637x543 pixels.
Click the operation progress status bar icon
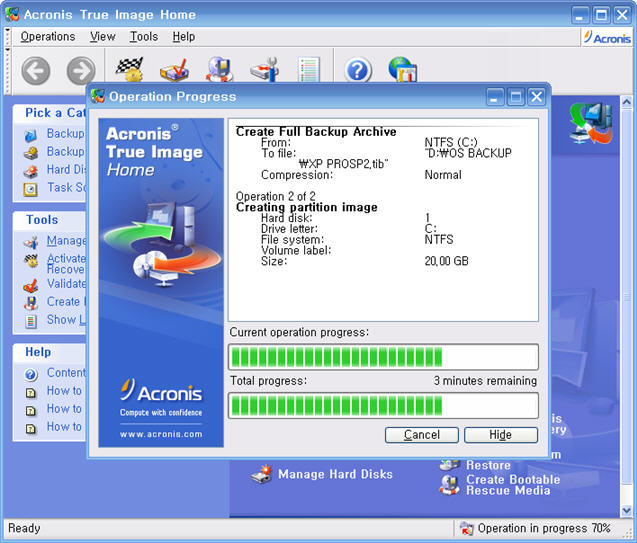click(466, 528)
